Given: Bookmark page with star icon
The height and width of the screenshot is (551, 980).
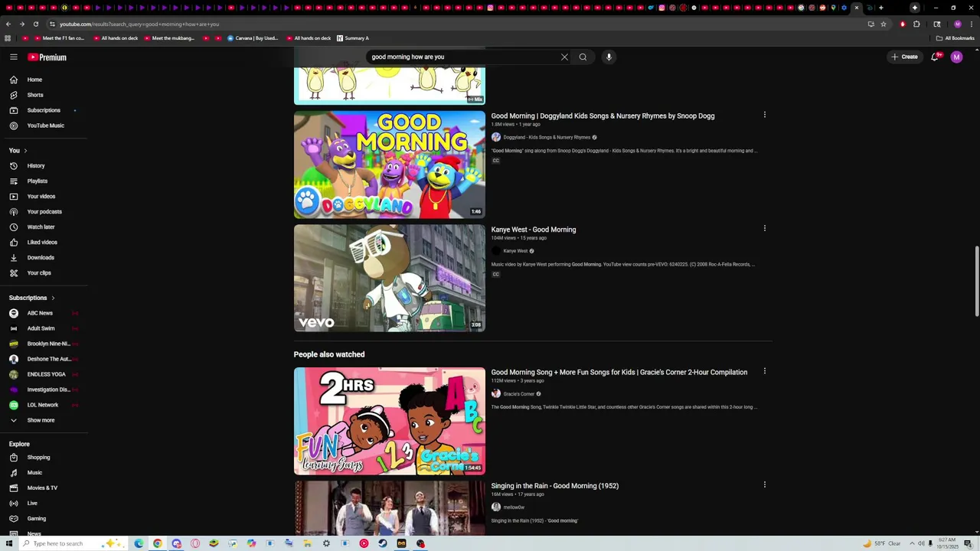Looking at the screenshot, I should [884, 24].
